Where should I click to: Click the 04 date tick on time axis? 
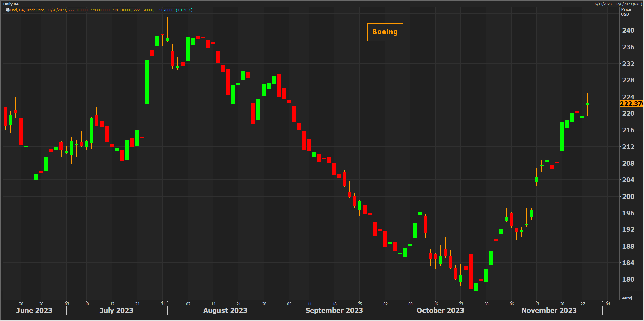coord(608,304)
